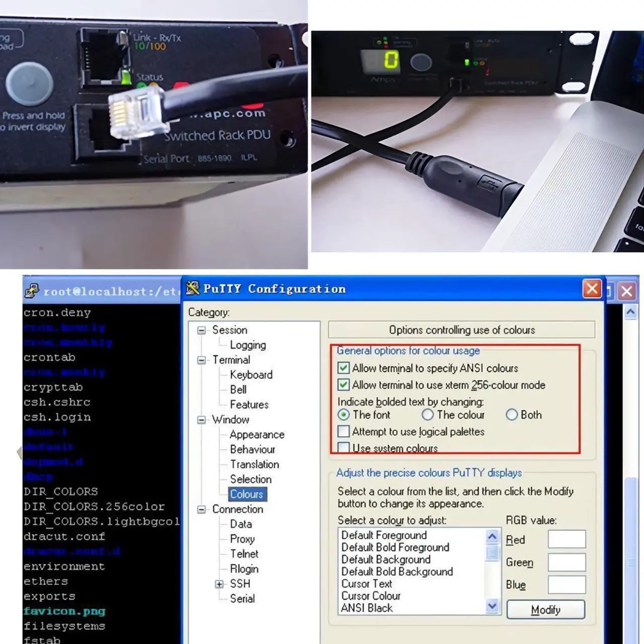Open the Data settings
The width and height of the screenshot is (644, 644).
(x=240, y=524)
